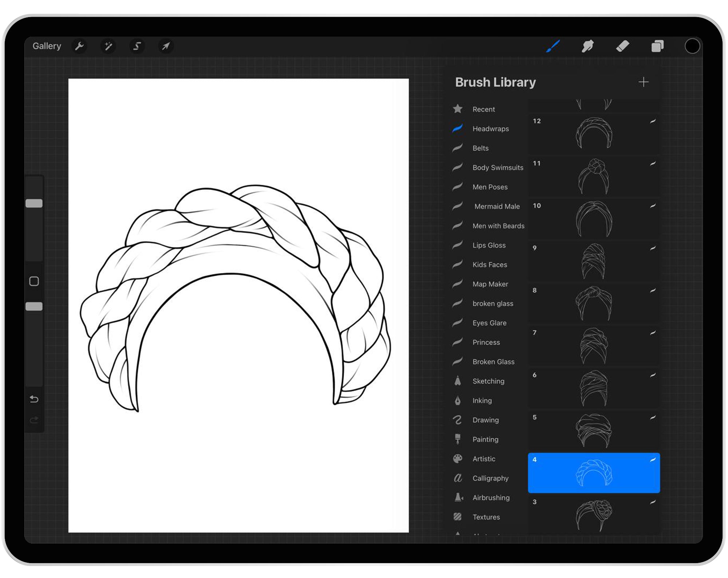The width and height of the screenshot is (728, 578).
Task: Select the Adjustments magic wand tool
Action: click(108, 46)
